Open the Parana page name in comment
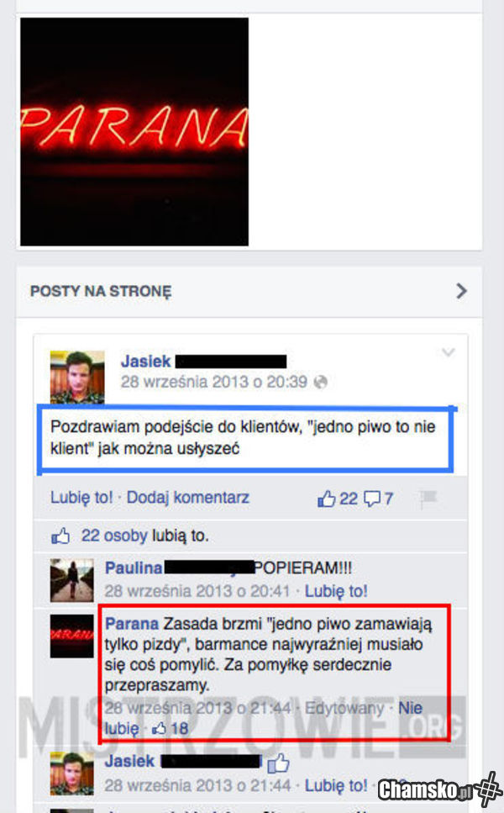Viewport: 504px width, 813px height. tap(132, 624)
